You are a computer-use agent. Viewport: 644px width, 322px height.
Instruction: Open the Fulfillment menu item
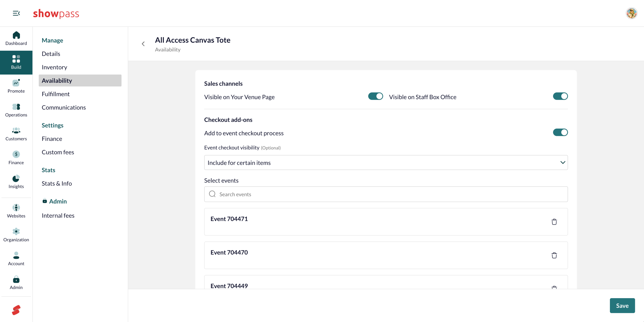coord(55,94)
